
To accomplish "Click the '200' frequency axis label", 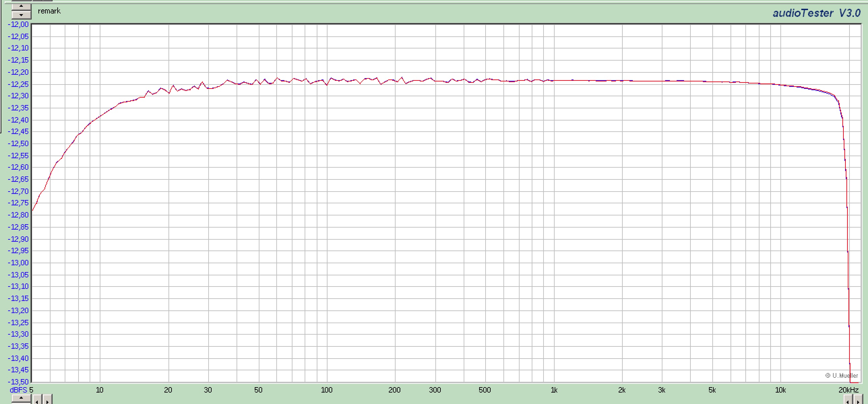I will tap(395, 390).
